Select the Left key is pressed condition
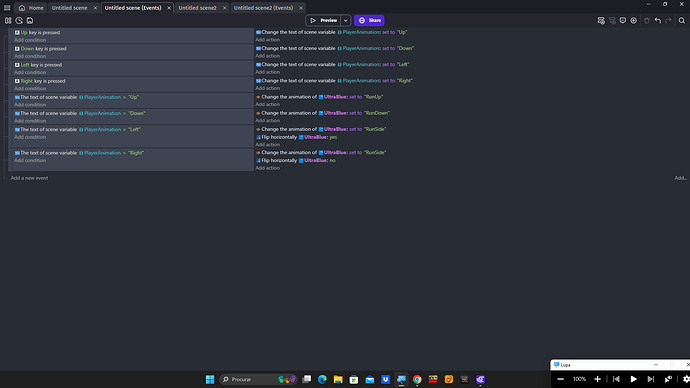The width and height of the screenshot is (690, 388). [x=38, y=65]
